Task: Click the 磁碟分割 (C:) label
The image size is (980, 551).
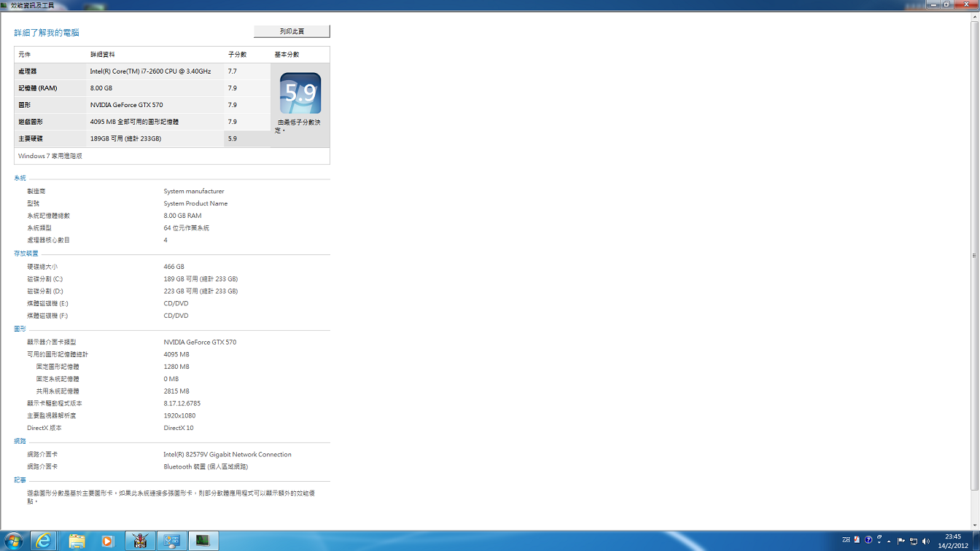Action: click(45, 279)
